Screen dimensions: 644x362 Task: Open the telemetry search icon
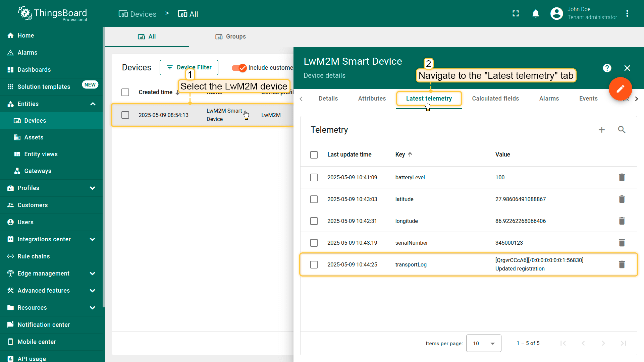click(x=622, y=130)
